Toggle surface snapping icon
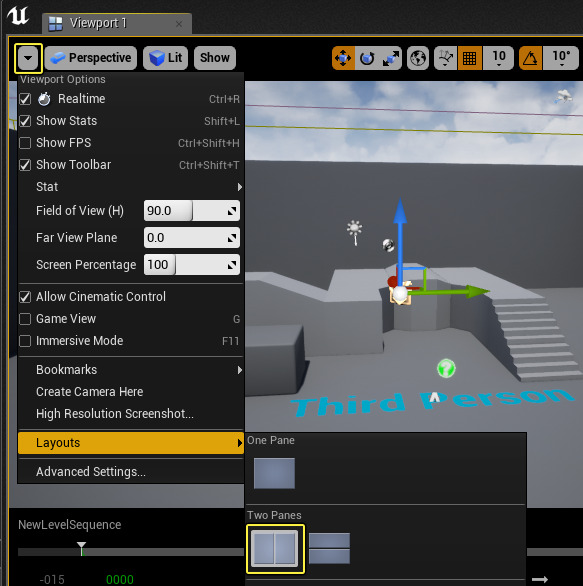 445,58
